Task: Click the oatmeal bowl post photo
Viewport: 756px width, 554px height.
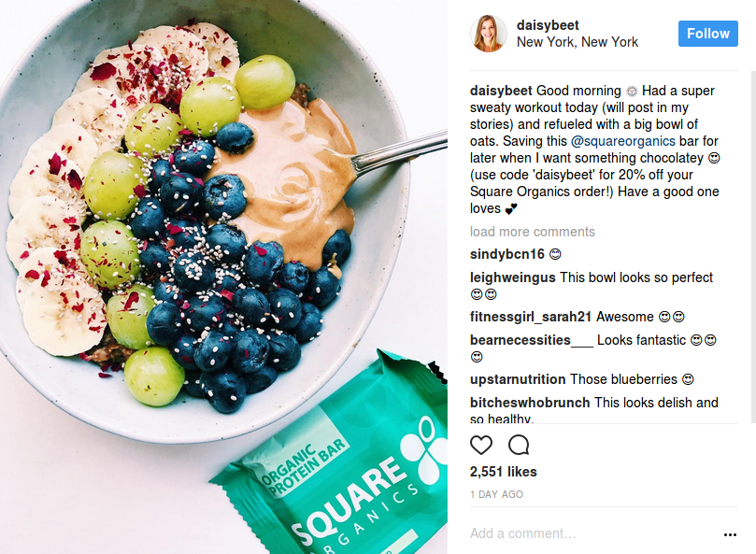Action: tap(223, 277)
